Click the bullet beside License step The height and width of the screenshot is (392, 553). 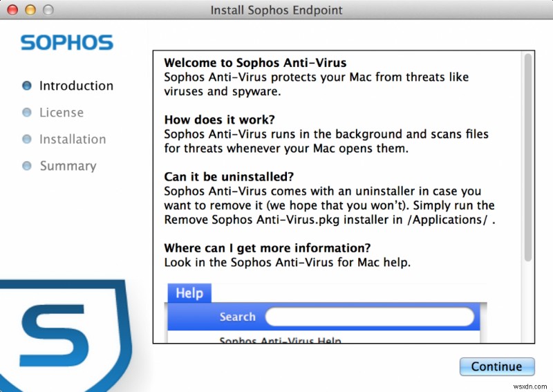click(27, 113)
